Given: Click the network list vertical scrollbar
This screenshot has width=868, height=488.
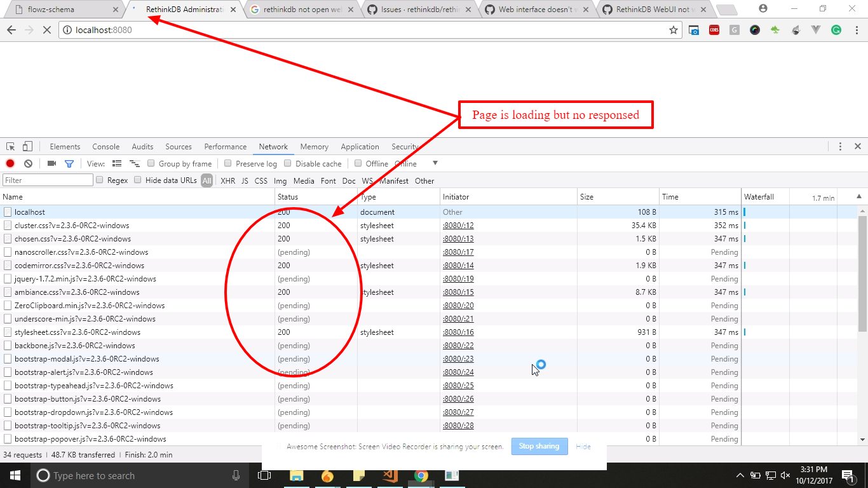Looking at the screenshot, I should (x=862, y=273).
